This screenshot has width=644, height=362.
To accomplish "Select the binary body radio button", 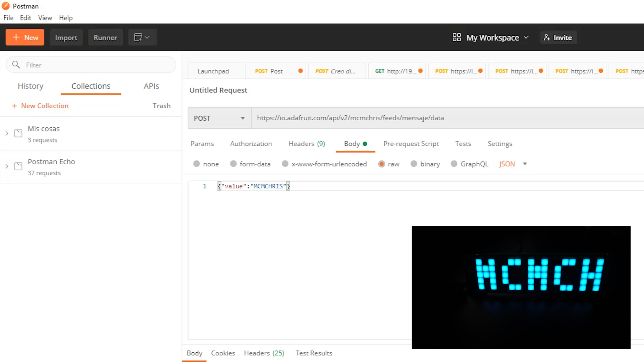I will pos(414,164).
